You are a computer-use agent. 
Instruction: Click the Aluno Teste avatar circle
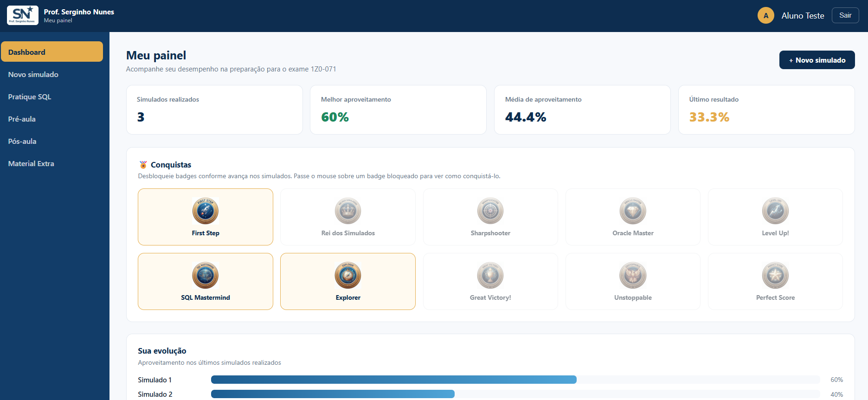click(x=766, y=15)
